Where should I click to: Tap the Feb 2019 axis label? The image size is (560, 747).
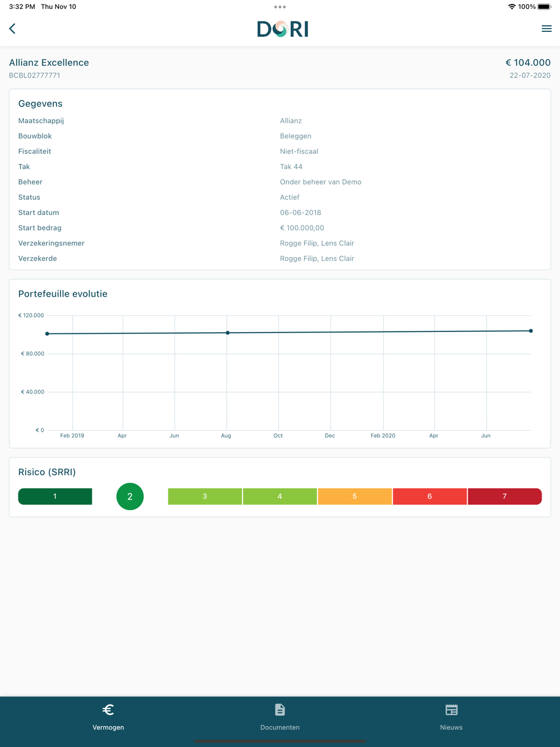[x=72, y=436]
